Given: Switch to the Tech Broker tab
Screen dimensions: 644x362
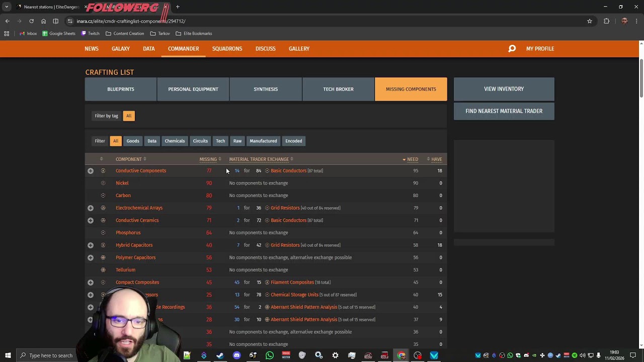Looking at the screenshot, I should pos(338,89).
